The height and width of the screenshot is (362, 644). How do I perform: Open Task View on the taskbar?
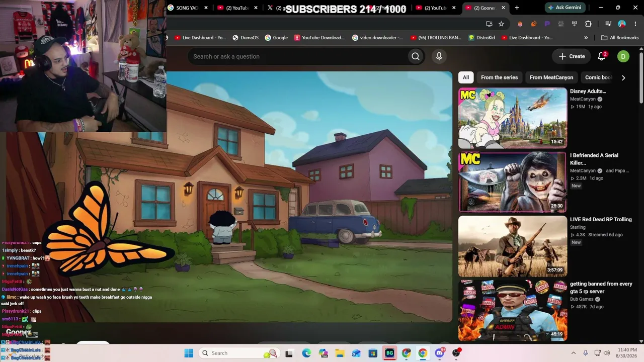click(x=289, y=353)
